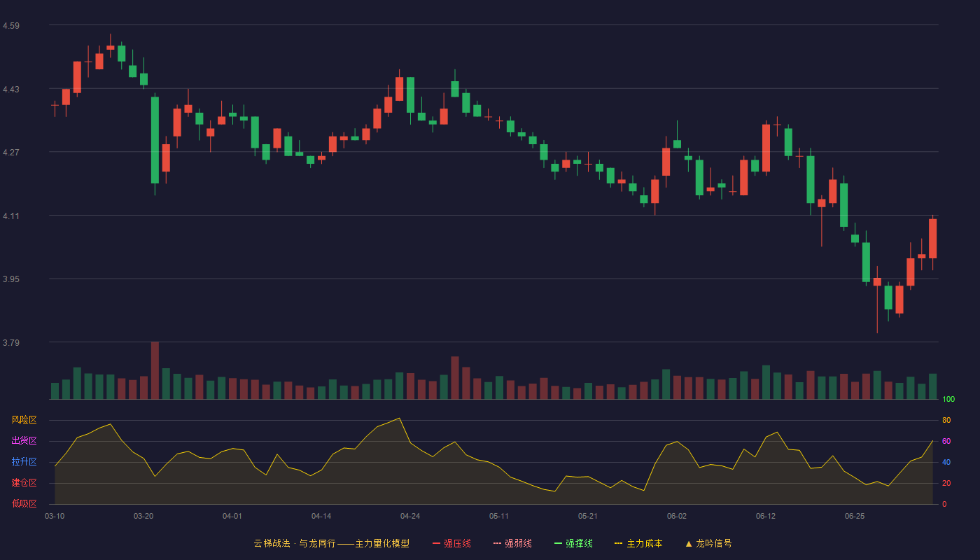This screenshot has height=560, width=980.
Task: Click the 03-20 date label
Action: pos(143,516)
